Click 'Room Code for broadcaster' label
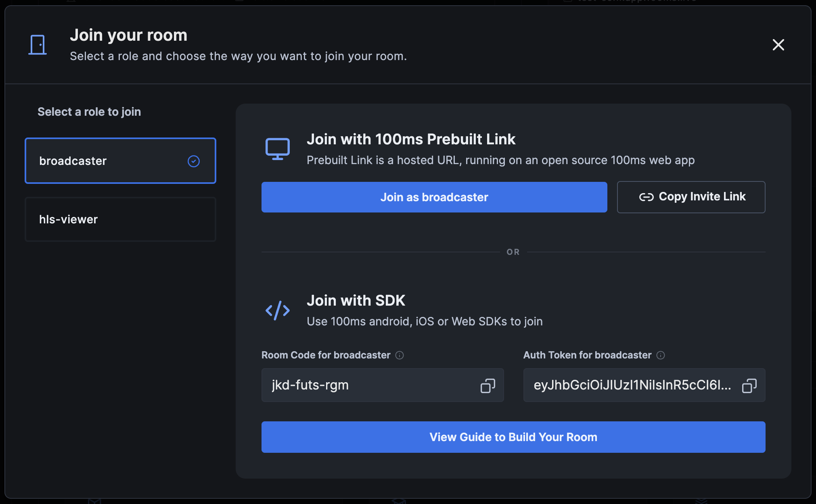 (326, 355)
